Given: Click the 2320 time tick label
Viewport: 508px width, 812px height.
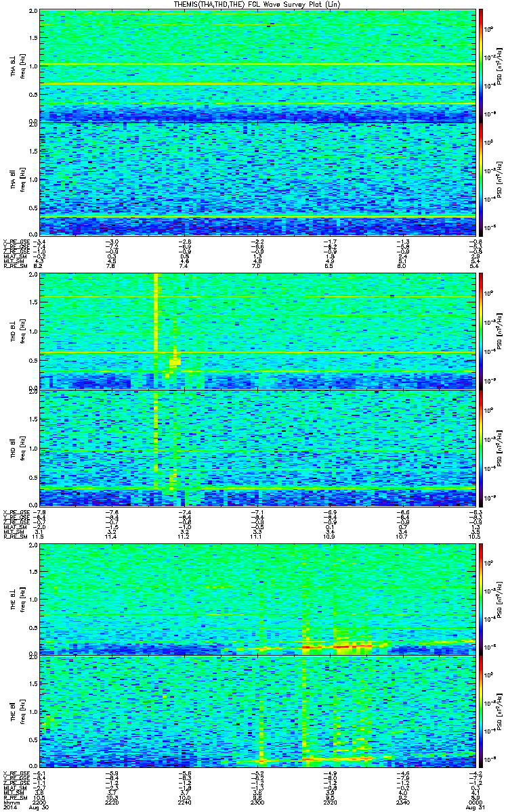Looking at the screenshot, I should 330,803.
